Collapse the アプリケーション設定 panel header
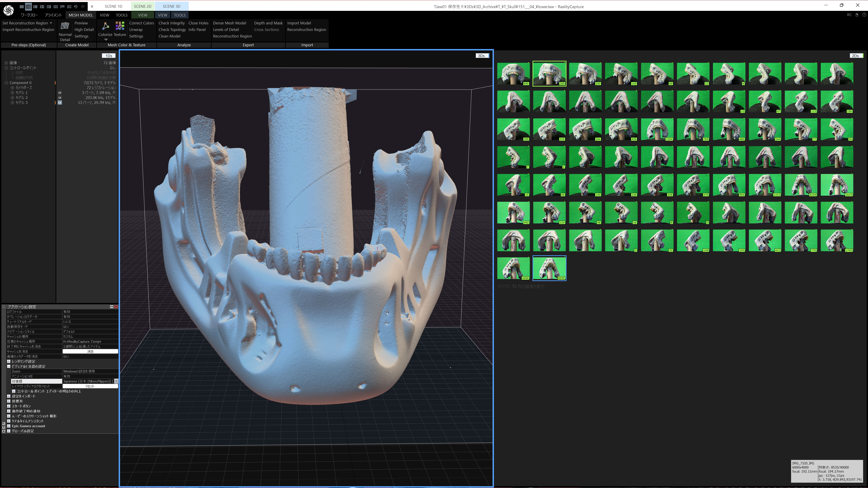This screenshot has height=488, width=868. (x=4, y=307)
